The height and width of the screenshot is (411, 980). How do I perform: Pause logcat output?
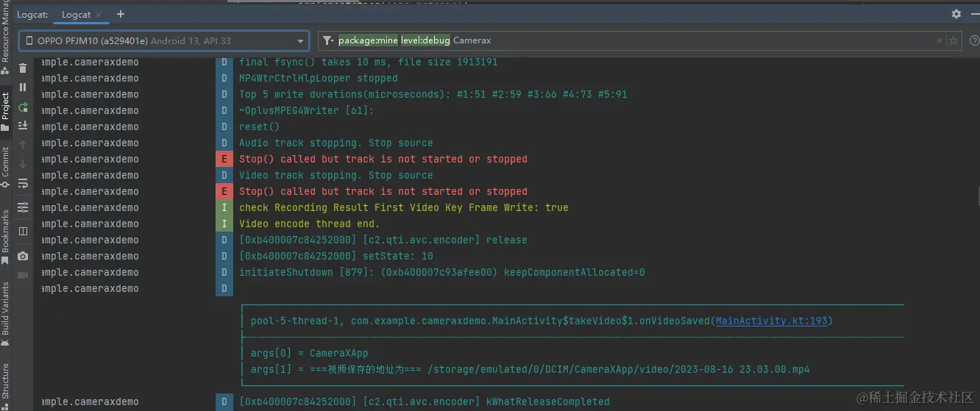(23, 87)
